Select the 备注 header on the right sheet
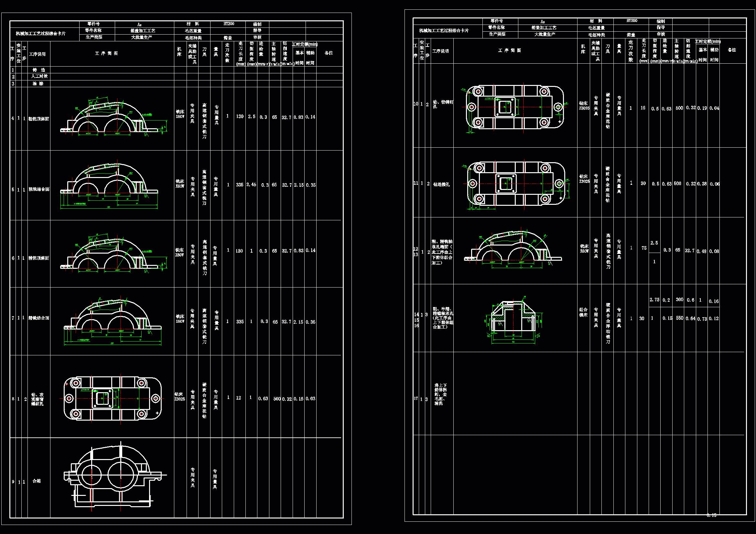 click(x=732, y=50)
